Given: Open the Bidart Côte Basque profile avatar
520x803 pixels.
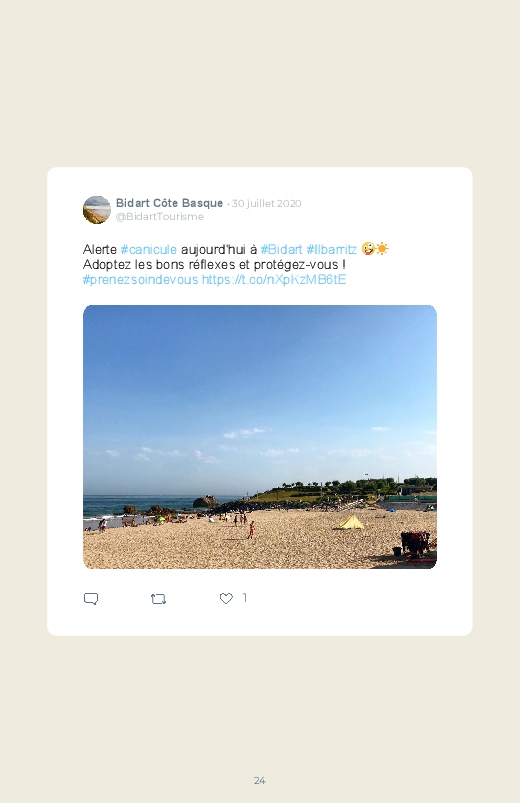Looking at the screenshot, I should (97, 209).
